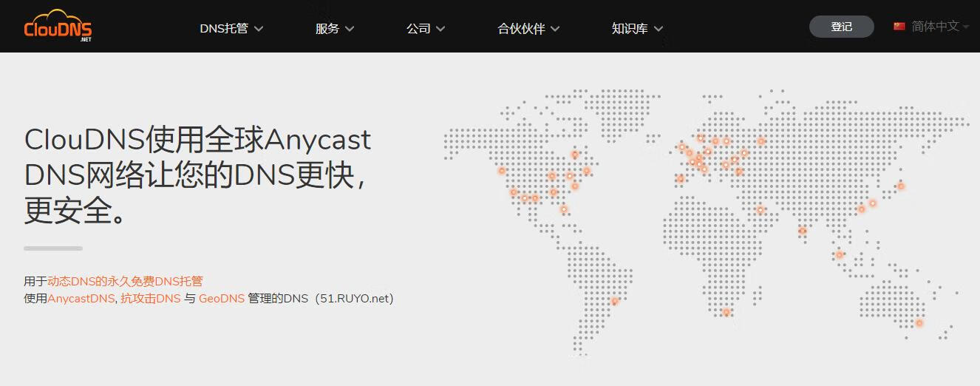Image resolution: width=980 pixels, height=386 pixels.
Task: Click the Brazil server marker on map
Action: tap(614, 301)
